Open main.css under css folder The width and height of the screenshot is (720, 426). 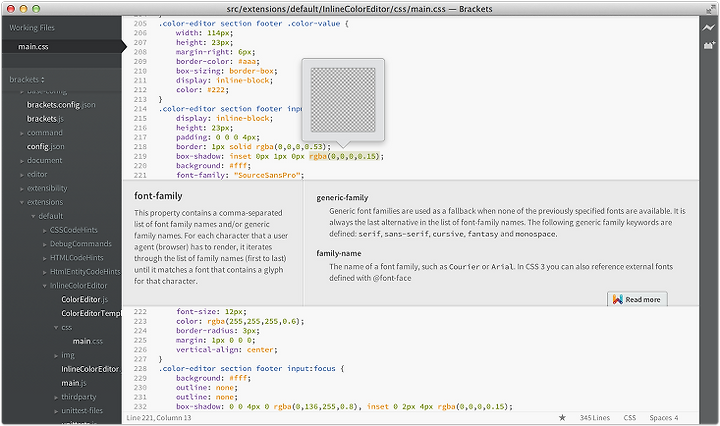tap(87, 341)
